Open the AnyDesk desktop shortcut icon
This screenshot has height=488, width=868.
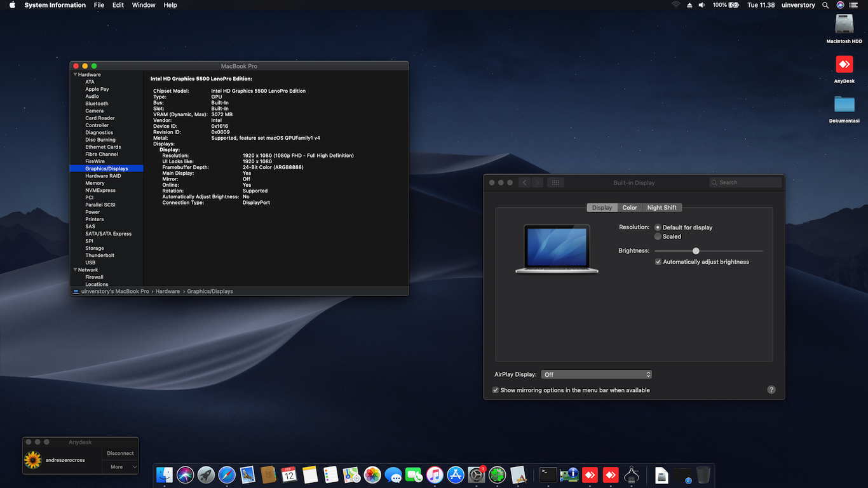coord(844,64)
